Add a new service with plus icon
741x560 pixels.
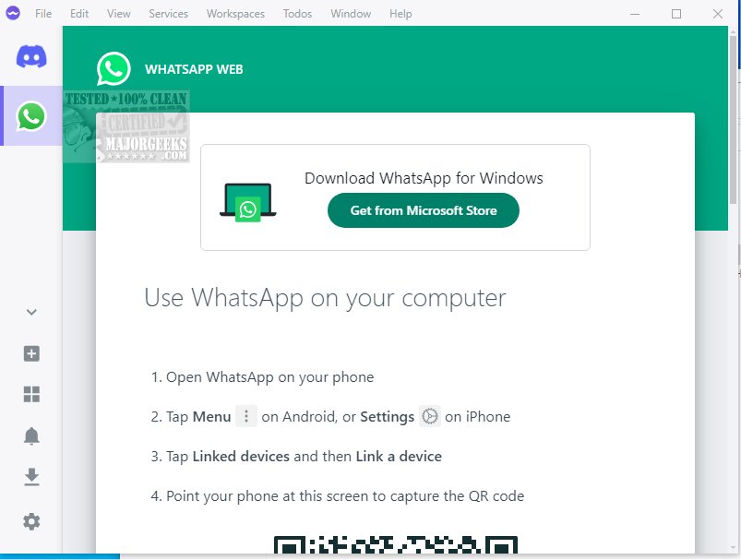coord(31,353)
